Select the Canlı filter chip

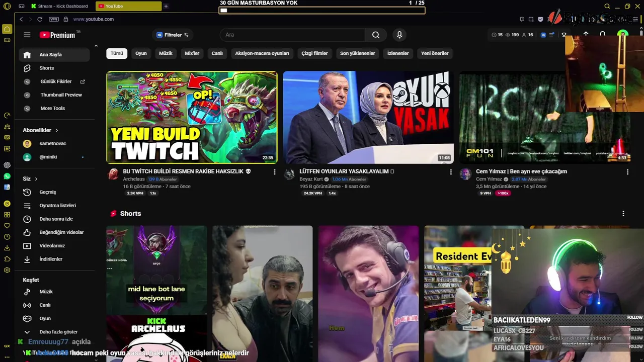(x=217, y=53)
